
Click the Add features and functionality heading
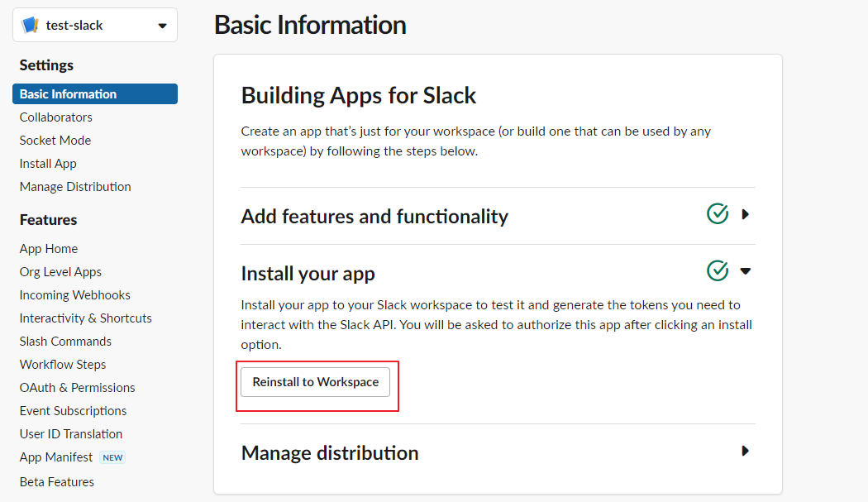(374, 217)
